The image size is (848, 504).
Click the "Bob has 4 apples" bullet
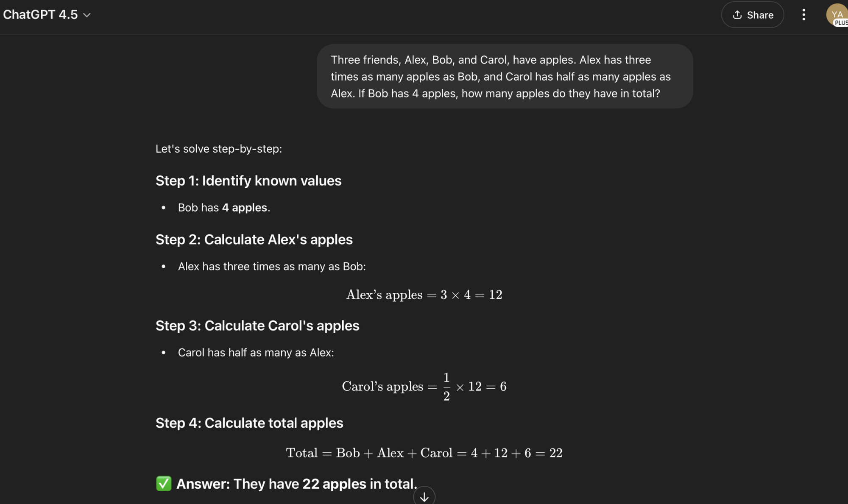point(224,207)
